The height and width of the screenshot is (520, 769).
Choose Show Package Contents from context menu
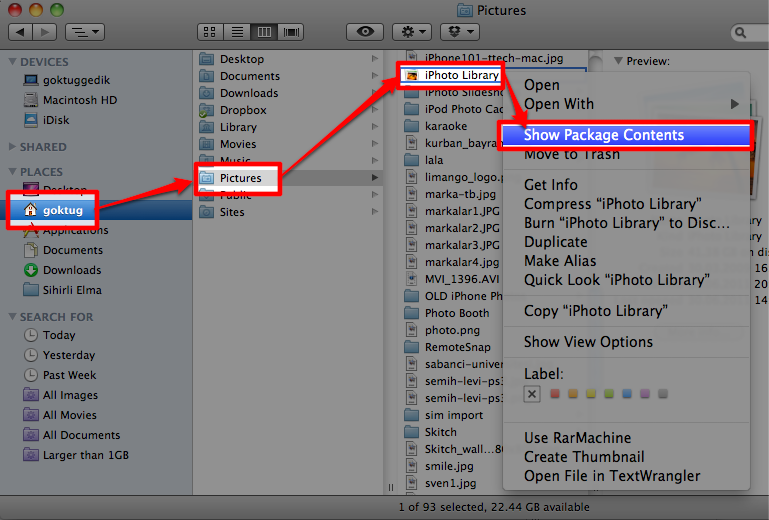tap(604, 135)
